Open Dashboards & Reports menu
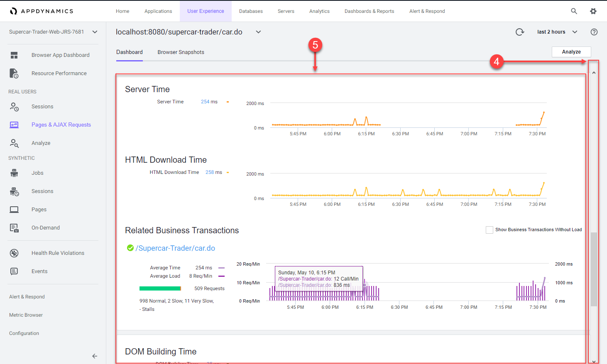 pos(370,11)
